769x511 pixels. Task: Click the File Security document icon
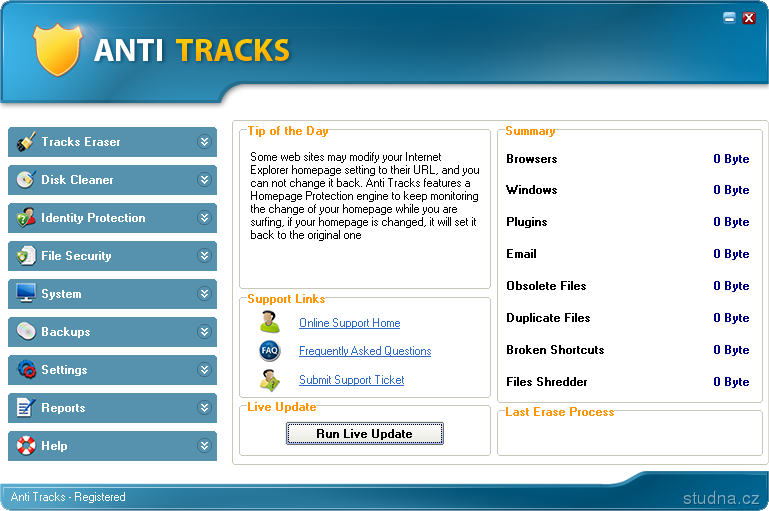[26, 256]
